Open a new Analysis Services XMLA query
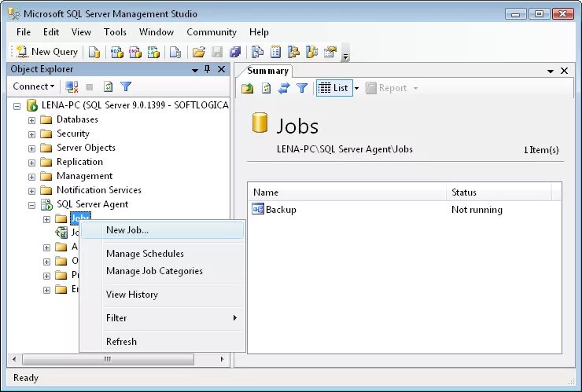 tap(153, 52)
